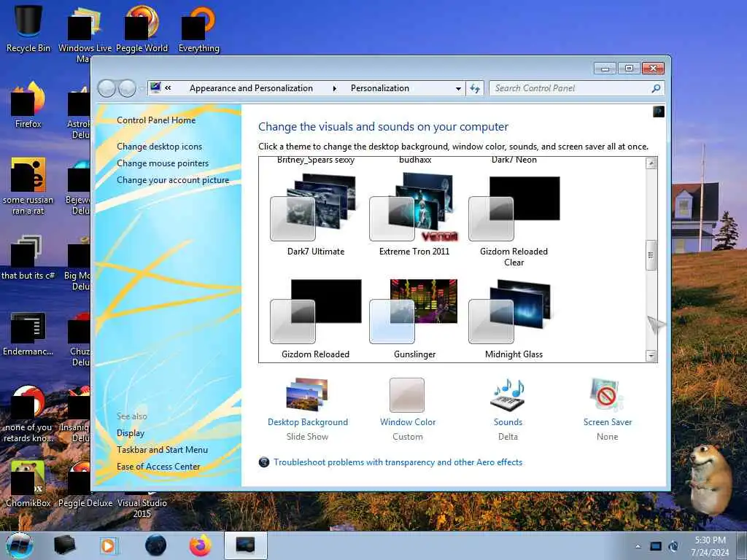The width and height of the screenshot is (747, 560).
Task: Open the Display link
Action: tap(131, 433)
